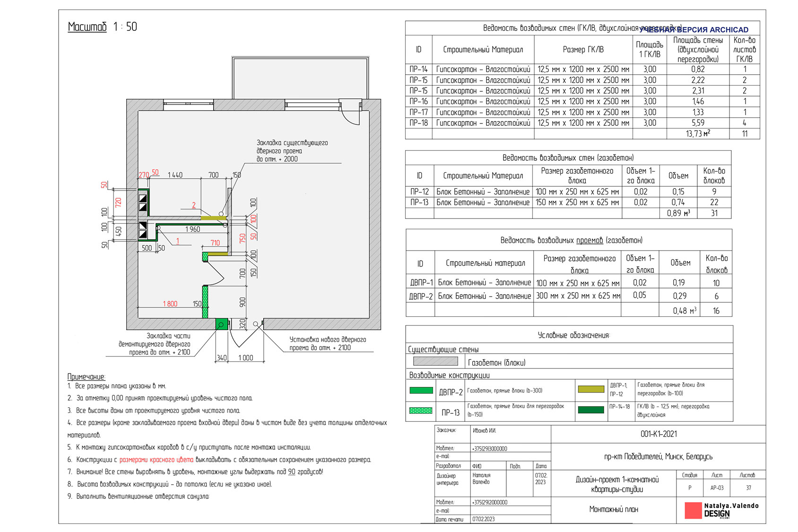Viewport: 798px width, 532px height.
Task: Click the '5,59' wall area cell
Action: pyautogui.click(x=698, y=123)
